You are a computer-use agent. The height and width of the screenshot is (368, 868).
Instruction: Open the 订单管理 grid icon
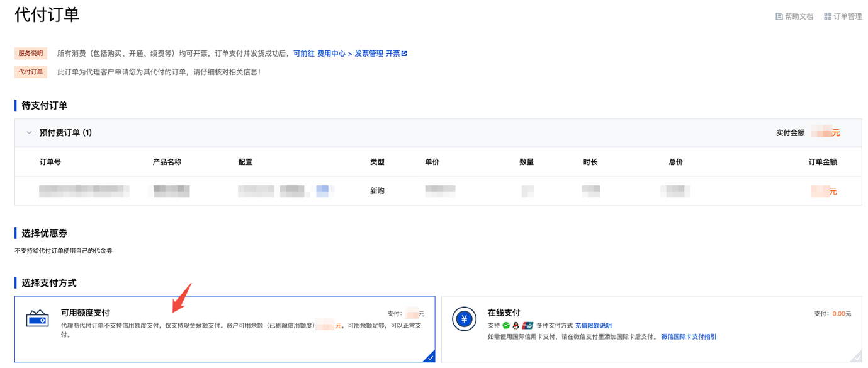(828, 16)
